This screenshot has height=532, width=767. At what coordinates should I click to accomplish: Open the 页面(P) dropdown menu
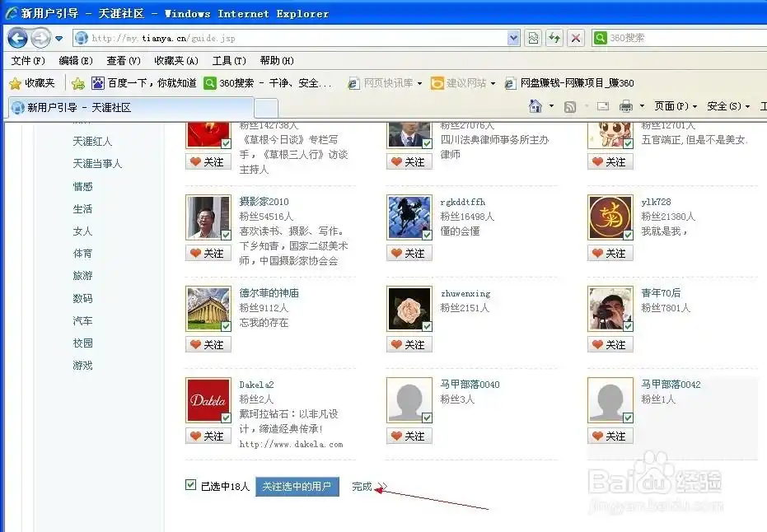[675, 106]
